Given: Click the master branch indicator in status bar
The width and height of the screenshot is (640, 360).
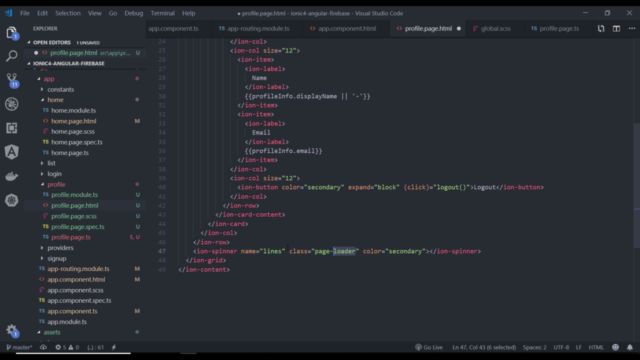Looking at the screenshot, I should click(19, 347).
